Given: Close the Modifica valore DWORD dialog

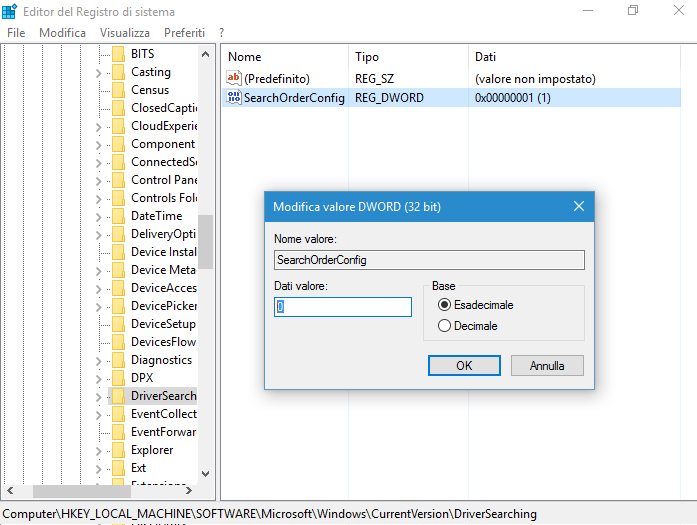Looking at the screenshot, I should 578,207.
